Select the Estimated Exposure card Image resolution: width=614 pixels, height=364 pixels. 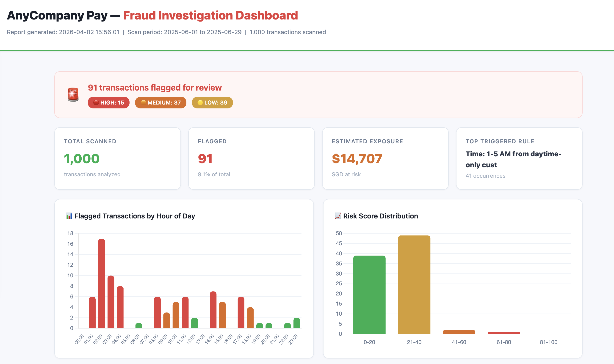click(385, 158)
